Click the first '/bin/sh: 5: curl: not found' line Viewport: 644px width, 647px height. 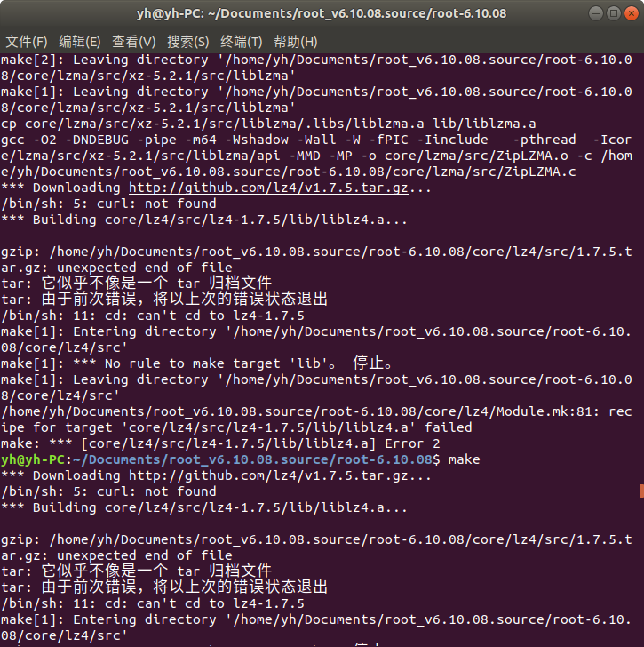108,204
